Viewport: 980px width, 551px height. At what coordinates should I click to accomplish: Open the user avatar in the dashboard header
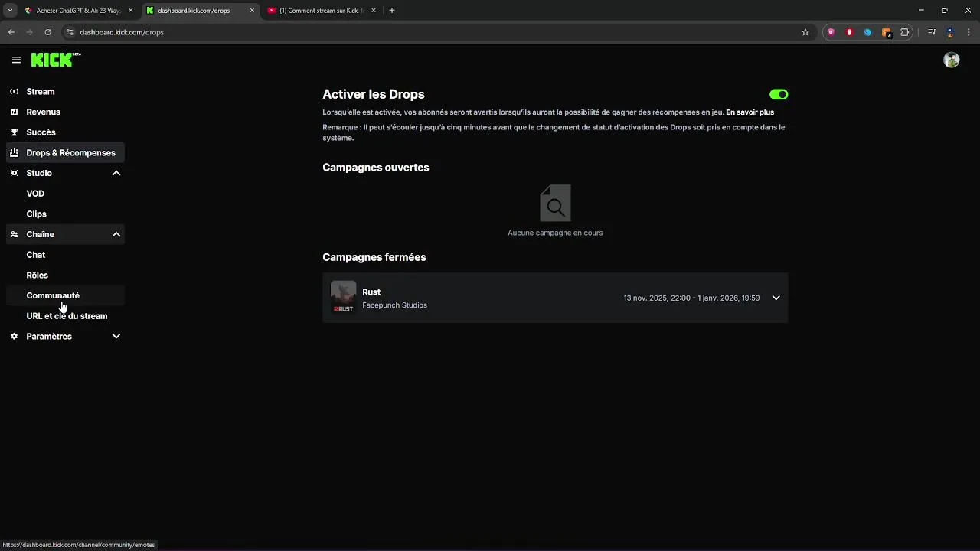(x=951, y=60)
